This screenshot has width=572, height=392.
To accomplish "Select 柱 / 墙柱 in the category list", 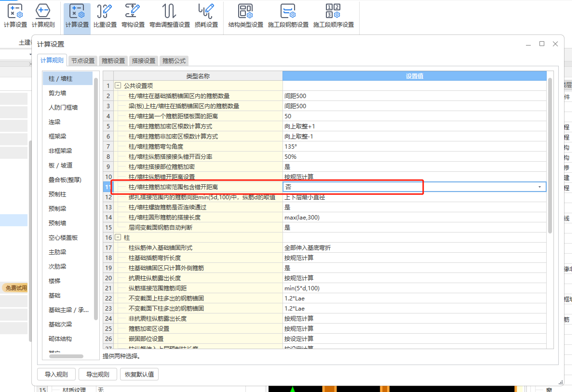I will [x=68, y=79].
